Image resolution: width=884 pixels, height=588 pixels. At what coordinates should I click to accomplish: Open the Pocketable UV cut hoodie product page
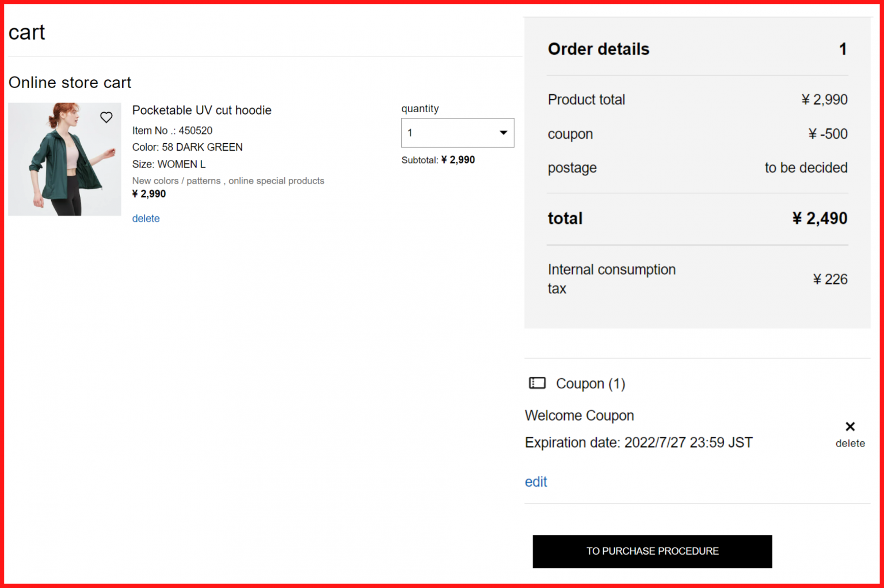[x=201, y=110]
